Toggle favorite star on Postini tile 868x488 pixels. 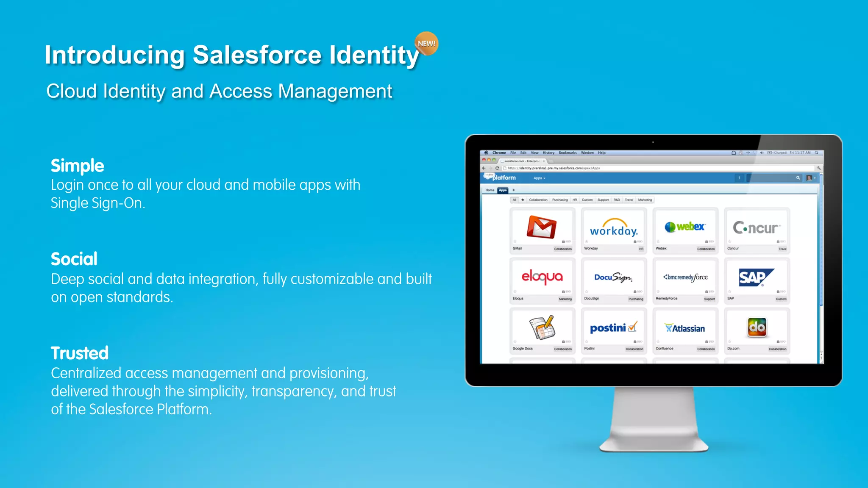coord(587,341)
